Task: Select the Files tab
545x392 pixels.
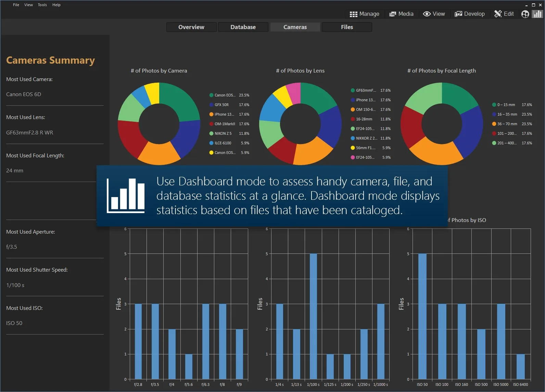Action: [x=347, y=27]
